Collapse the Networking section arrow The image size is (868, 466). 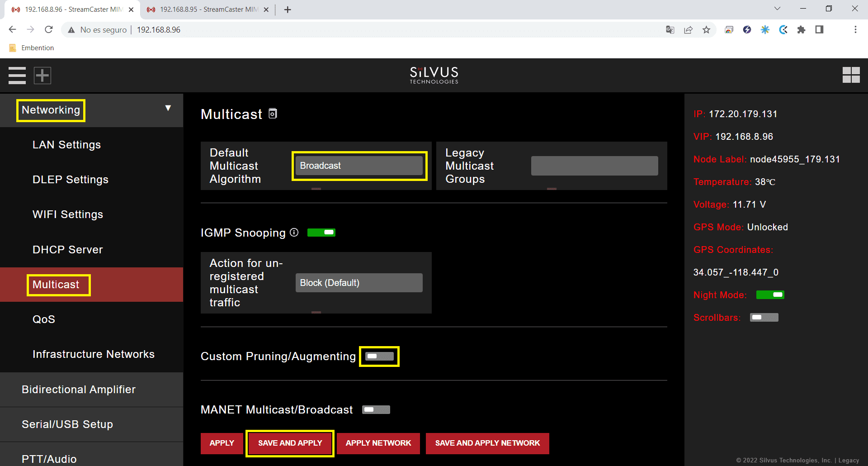point(168,108)
